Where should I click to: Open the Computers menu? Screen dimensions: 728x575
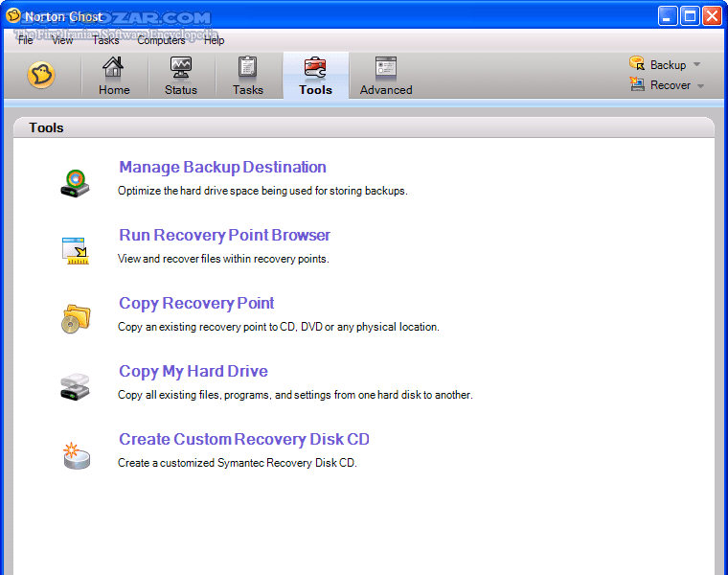point(161,40)
